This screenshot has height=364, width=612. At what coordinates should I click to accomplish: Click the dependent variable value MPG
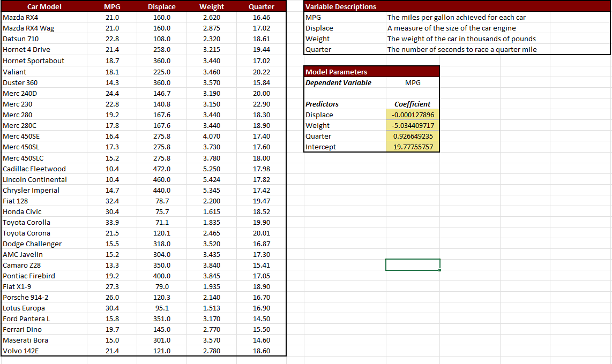click(x=413, y=82)
